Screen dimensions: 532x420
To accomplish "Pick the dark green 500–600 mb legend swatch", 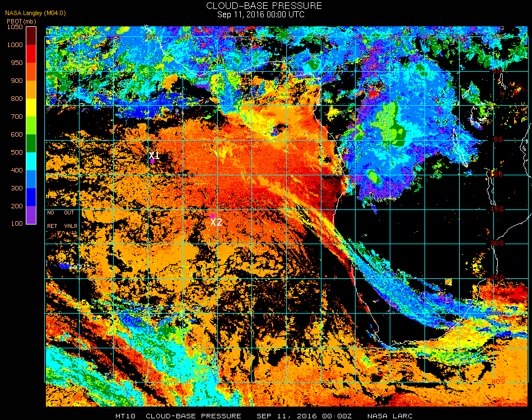I will pyautogui.click(x=31, y=143).
